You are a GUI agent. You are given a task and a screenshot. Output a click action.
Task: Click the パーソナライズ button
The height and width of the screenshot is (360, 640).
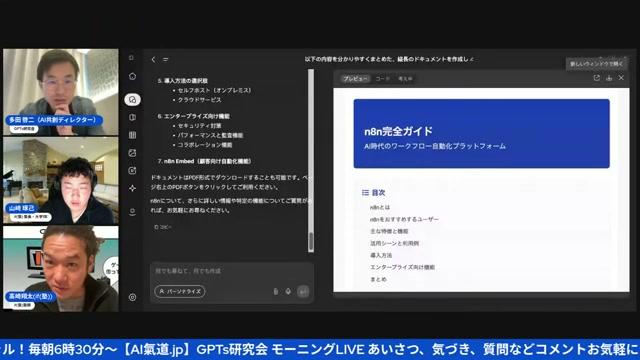pos(180,291)
